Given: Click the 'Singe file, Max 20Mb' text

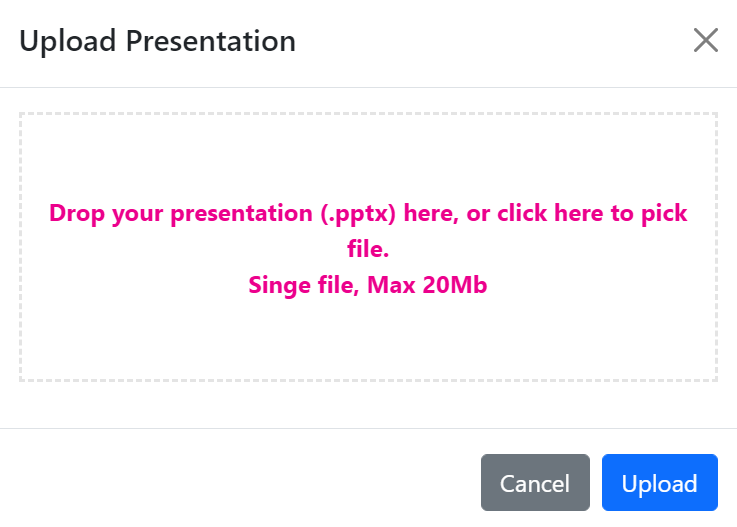Looking at the screenshot, I should point(368,285).
